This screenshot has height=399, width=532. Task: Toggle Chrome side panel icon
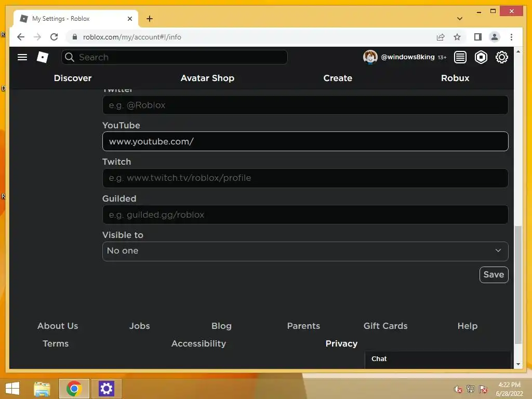[x=478, y=37]
